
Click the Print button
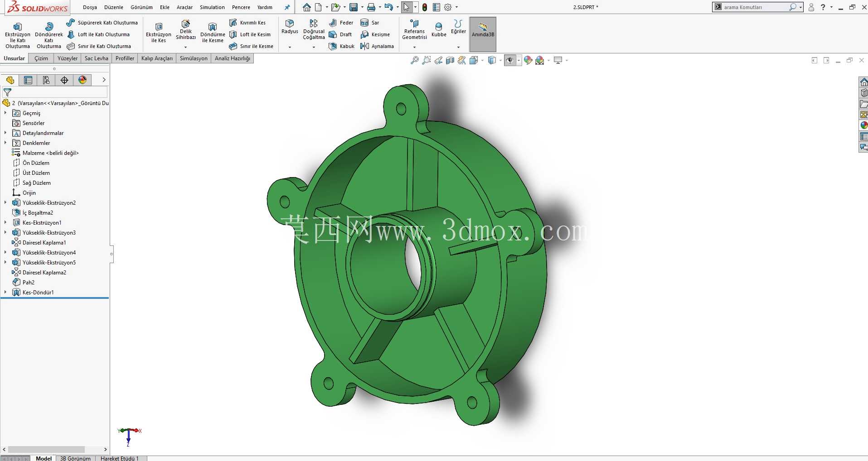(x=371, y=7)
